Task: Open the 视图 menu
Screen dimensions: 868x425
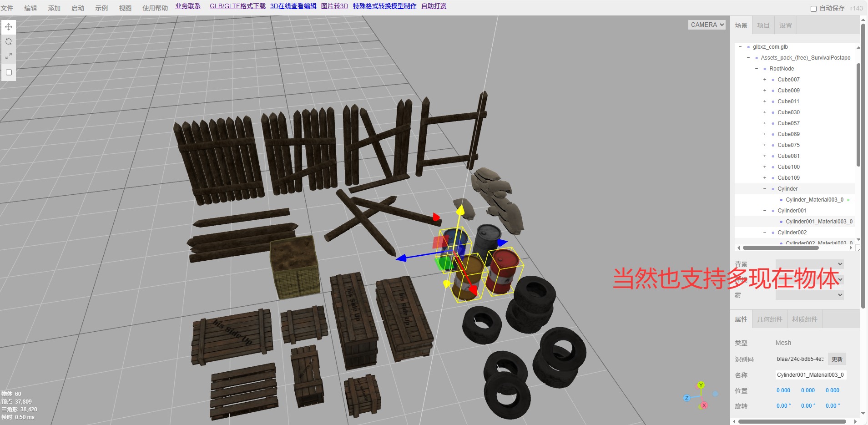Action: [x=125, y=8]
